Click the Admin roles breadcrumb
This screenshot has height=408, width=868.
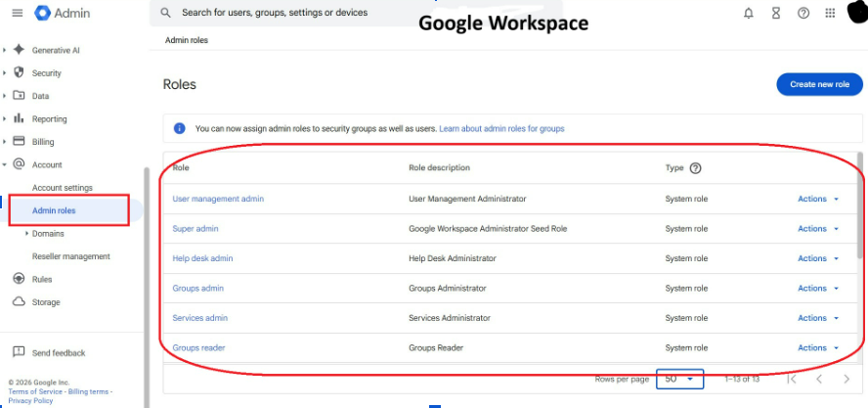click(187, 40)
